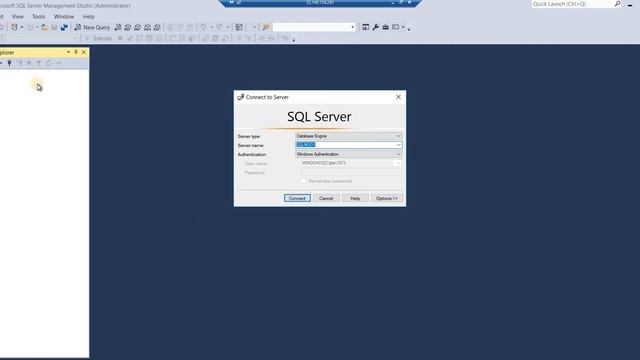Click the Filter icon in Object Explorer toolbar
This screenshot has height=360, width=640.
click(x=39, y=63)
